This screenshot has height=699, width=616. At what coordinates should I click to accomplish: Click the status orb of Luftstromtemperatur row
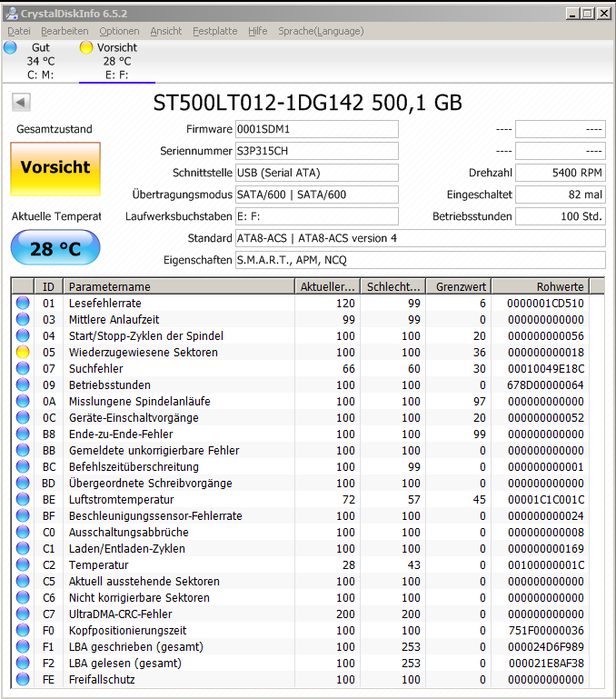pos(23,499)
